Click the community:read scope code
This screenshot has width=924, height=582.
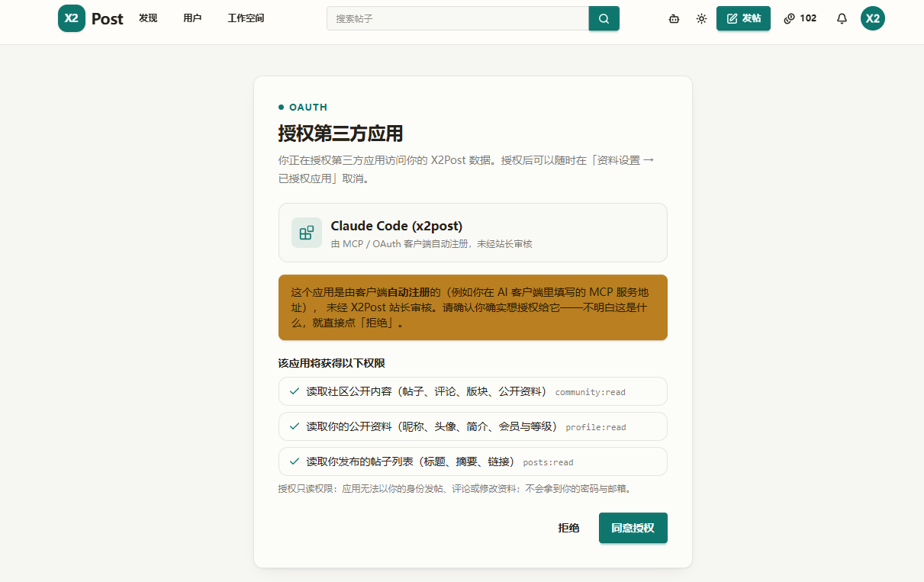click(x=590, y=392)
